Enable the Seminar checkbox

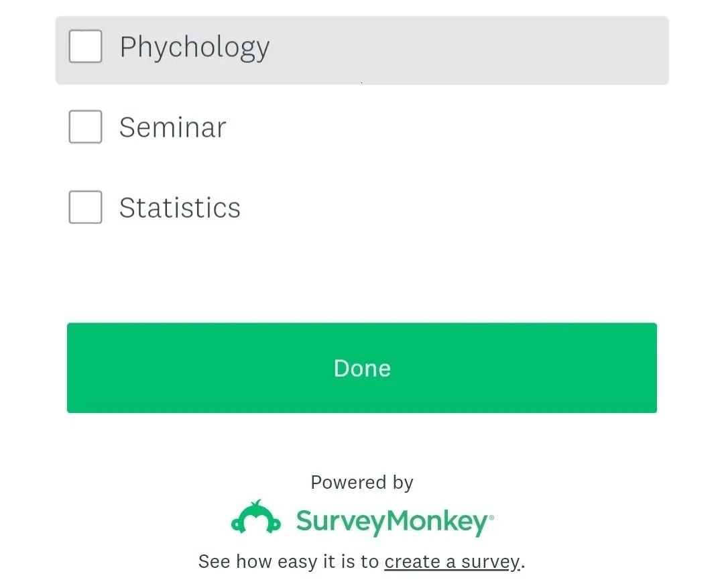(86, 127)
